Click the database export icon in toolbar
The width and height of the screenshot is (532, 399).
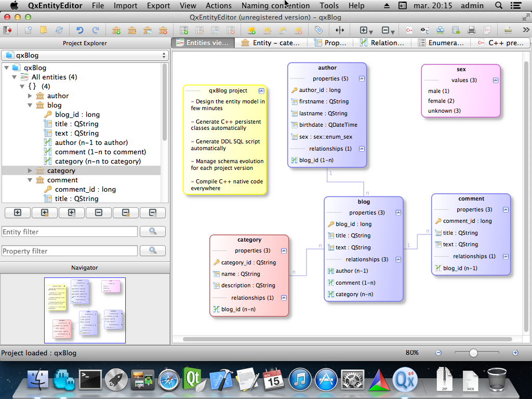point(456,31)
